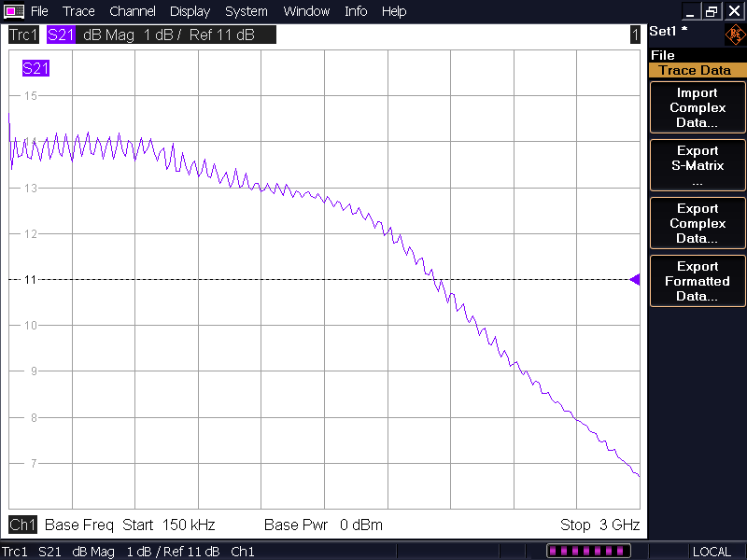Open the Trace menu
The image size is (747, 560).
(x=78, y=11)
